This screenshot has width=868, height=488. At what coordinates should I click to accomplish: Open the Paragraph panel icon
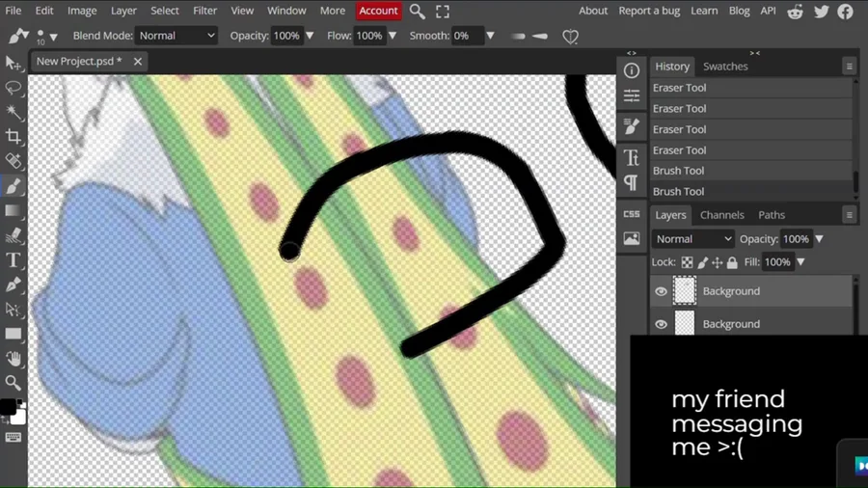pyautogui.click(x=632, y=182)
